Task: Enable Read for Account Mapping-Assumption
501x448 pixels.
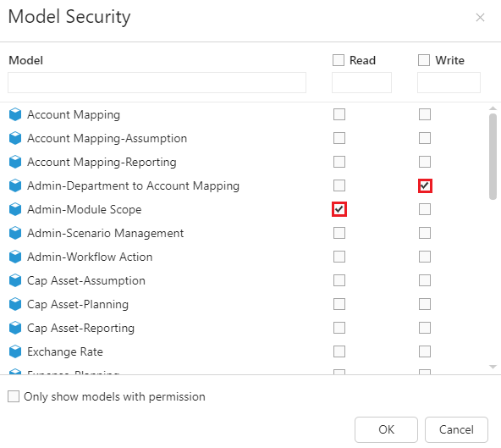Action: point(339,138)
